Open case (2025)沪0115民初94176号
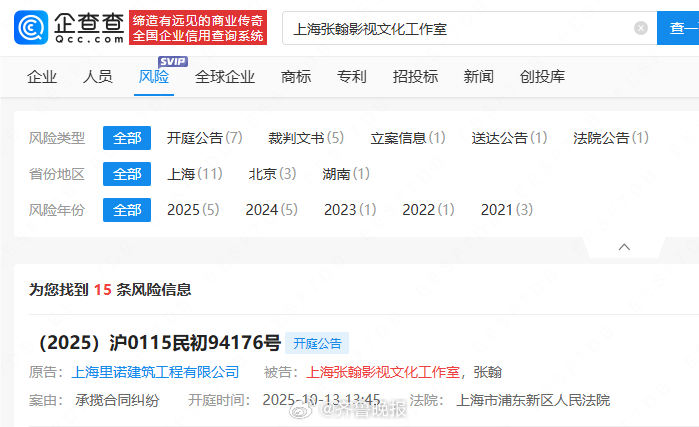The height and width of the screenshot is (427, 699). point(160,343)
